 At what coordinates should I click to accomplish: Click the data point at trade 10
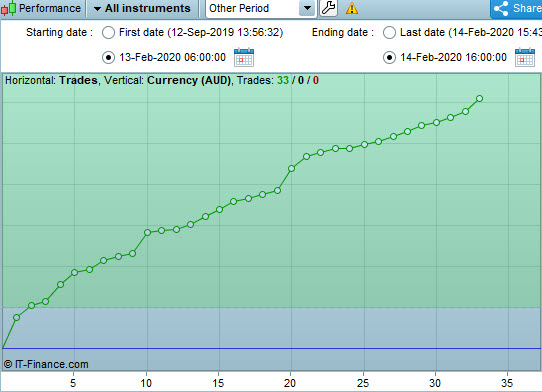click(148, 232)
